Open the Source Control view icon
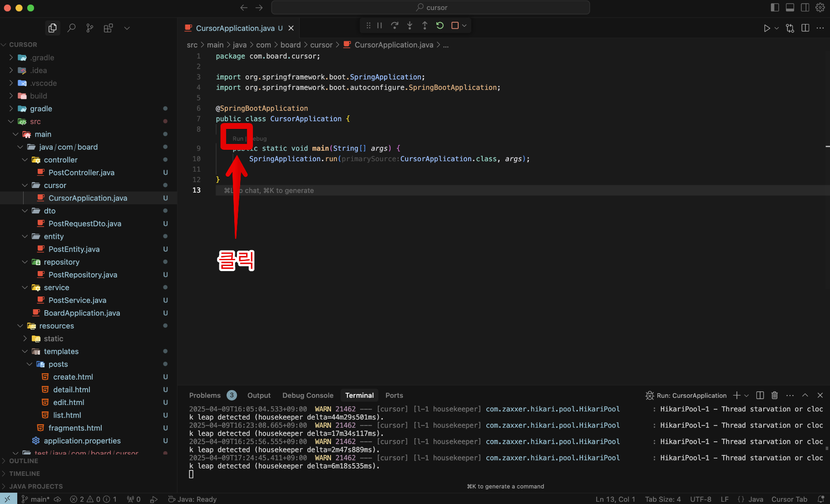The image size is (830, 504). pyautogui.click(x=90, y=28)
